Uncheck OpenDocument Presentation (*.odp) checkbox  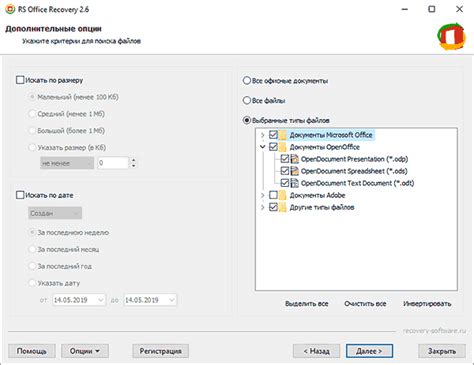point(285,159)
